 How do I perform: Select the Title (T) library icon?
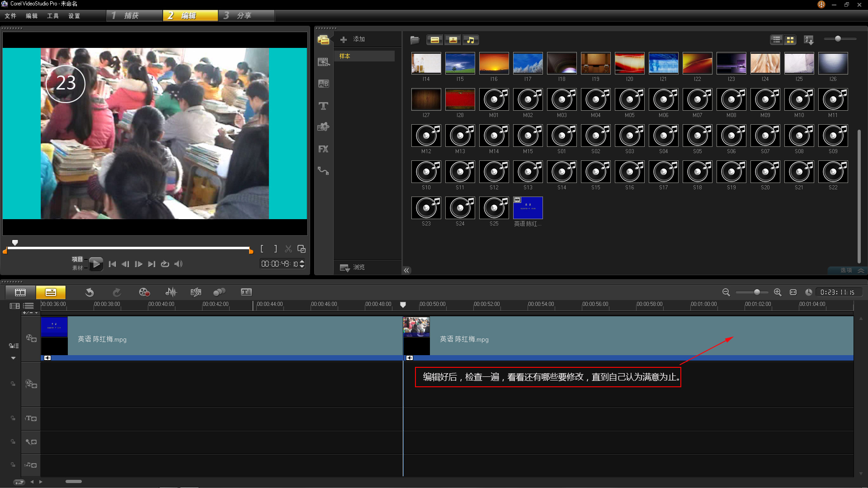(323, 106)
